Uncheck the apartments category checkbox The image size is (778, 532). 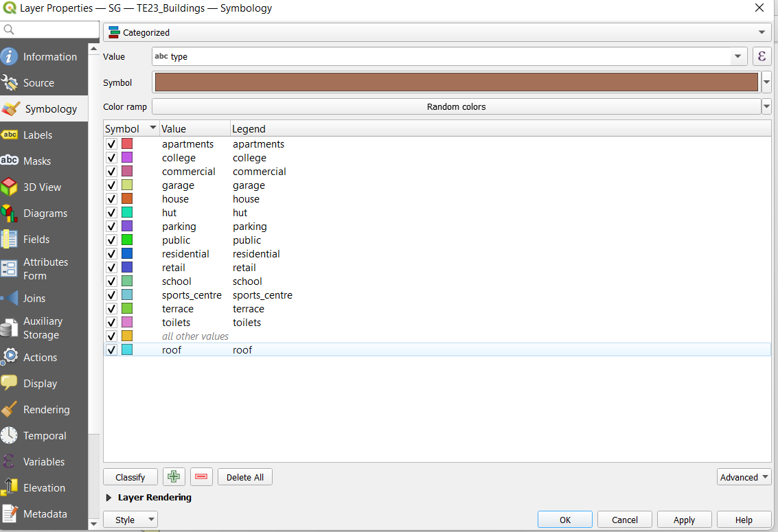pyautogui.click(x=112, y=144)
